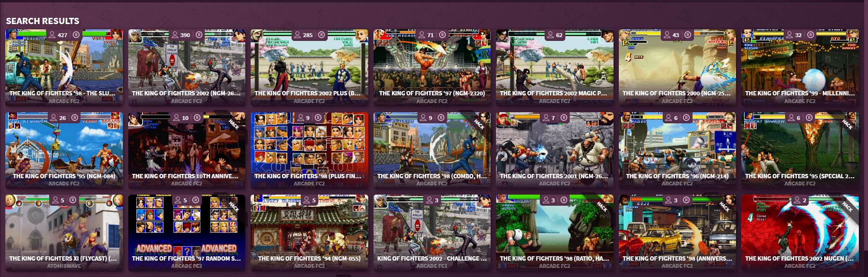Click ranked R icon on KOF 2002 (NGM-26…) card

click(199, 35)
